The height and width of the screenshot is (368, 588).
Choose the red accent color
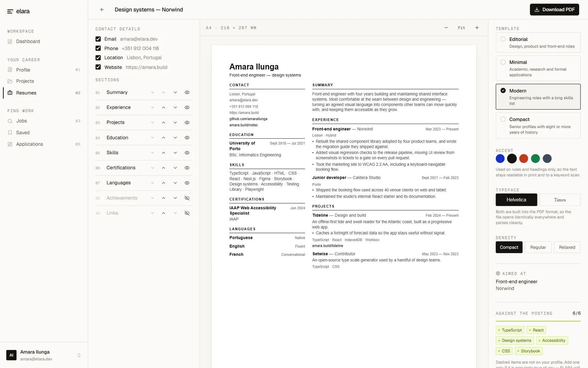coord(524,159)
